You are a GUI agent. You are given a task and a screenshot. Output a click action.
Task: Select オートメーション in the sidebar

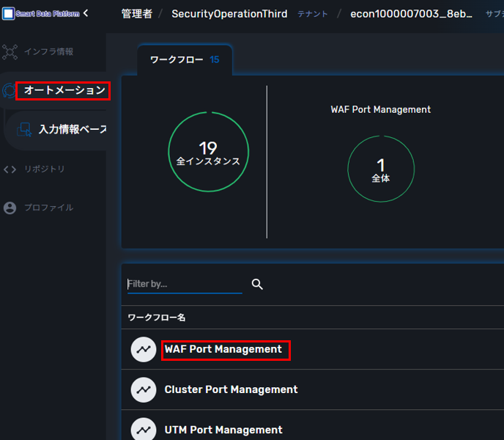64,90
